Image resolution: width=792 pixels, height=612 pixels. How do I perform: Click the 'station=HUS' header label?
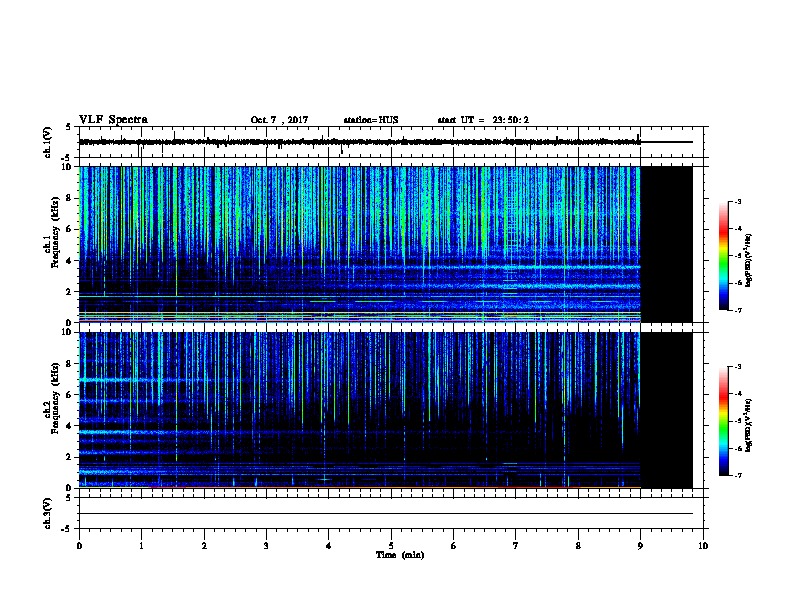tap(371, 120)
